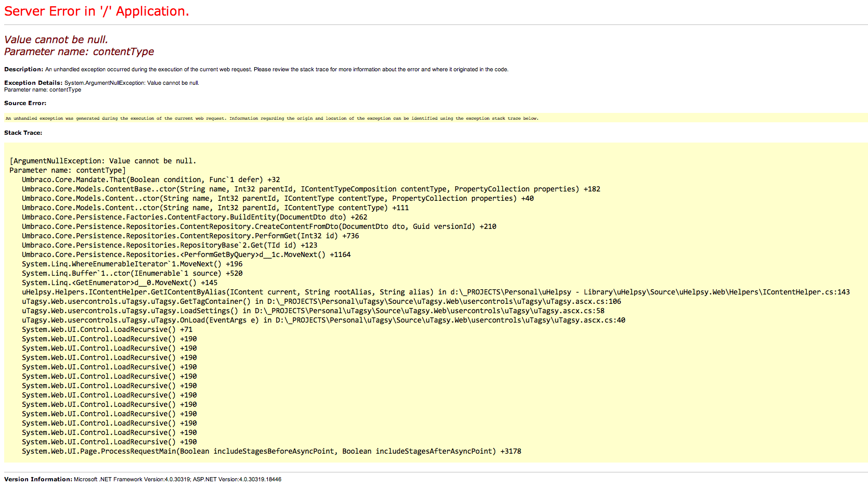The image size is (868, 487).
Task: Click the 'ContentRepository.CreateContentFromDto' stack line
Action: [259, 226]
